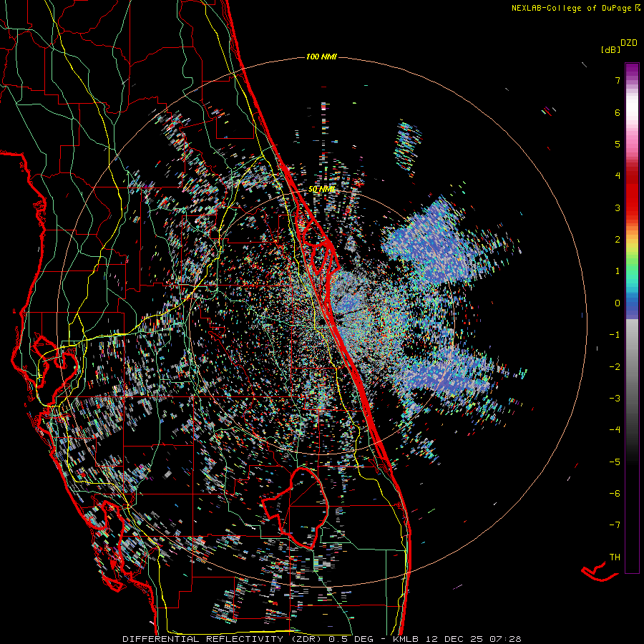This screenshot has height=644, width=644.
Task: Click the "7" value on the color scale
Action: click(x=618, y=80)
